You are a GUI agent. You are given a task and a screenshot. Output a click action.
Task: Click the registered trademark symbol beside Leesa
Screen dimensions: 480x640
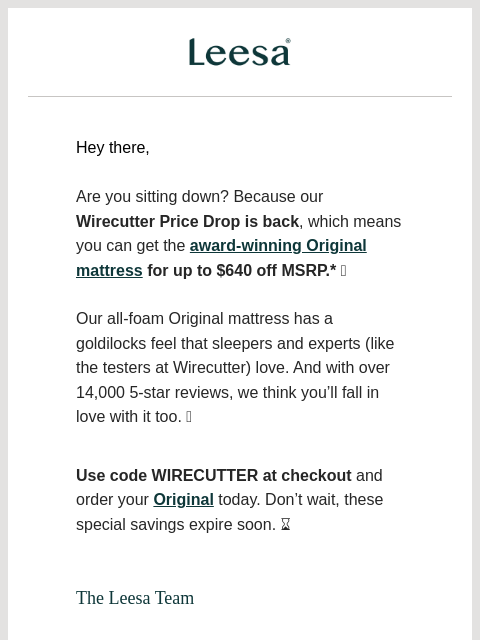pyautogui.click(x=288, y=40)
